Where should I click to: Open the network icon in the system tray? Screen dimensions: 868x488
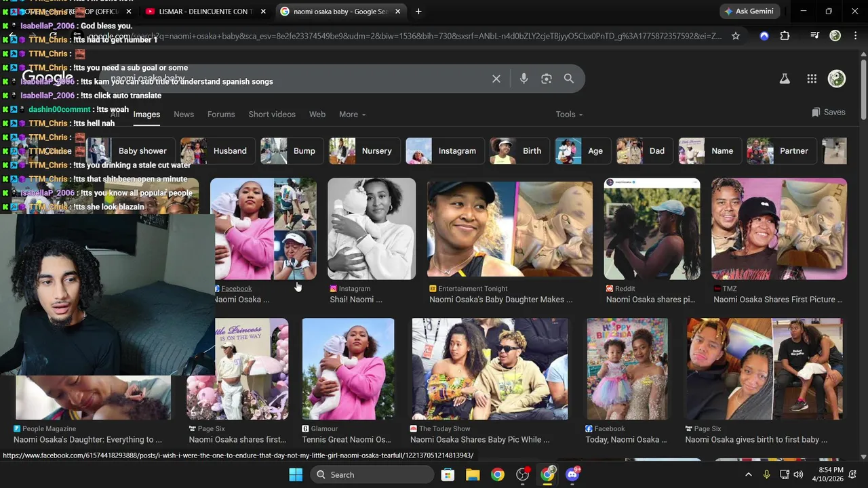tap(784, 474)
